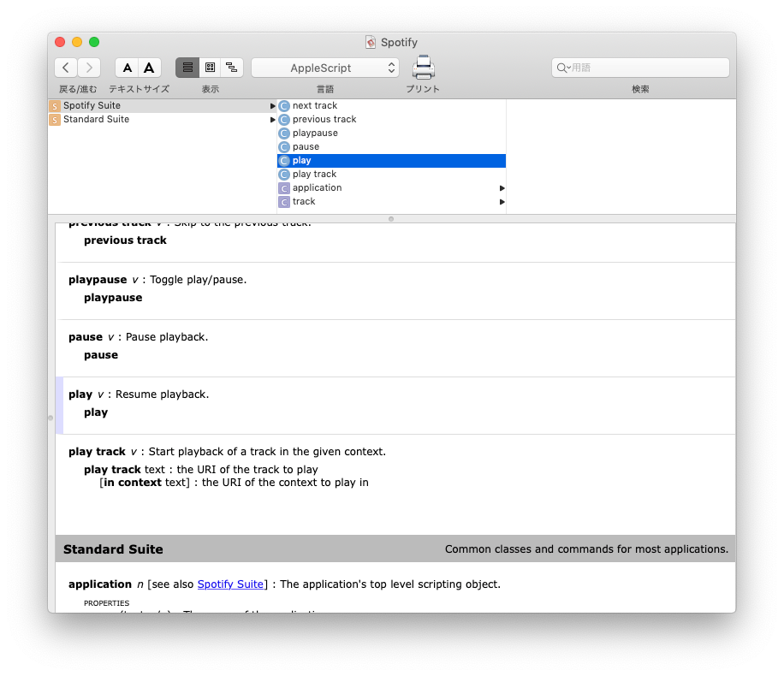Select the play track command
Screen dimensions: 784x676
[391, 174]
